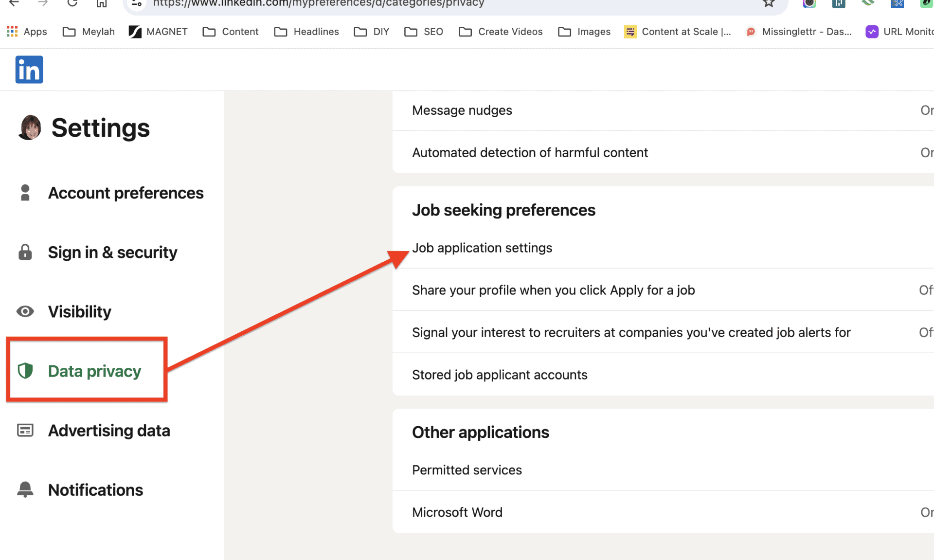Select the Advertising data icon
934x560 pixels.
[24, 430]
